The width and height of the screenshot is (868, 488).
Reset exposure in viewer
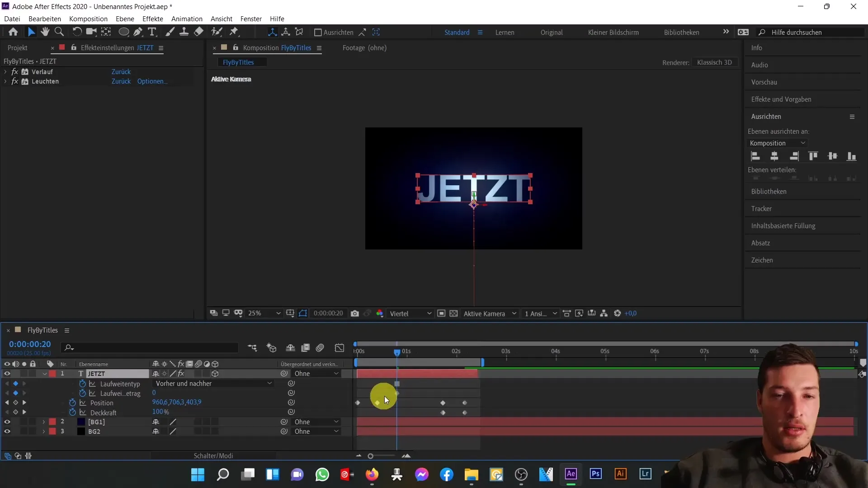point(617,314)
